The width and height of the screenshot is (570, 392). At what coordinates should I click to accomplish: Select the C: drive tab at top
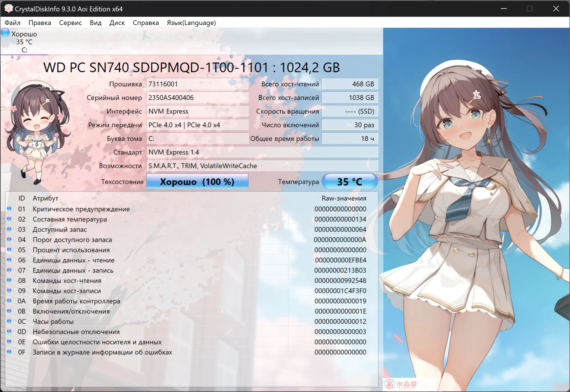(24, 42)
